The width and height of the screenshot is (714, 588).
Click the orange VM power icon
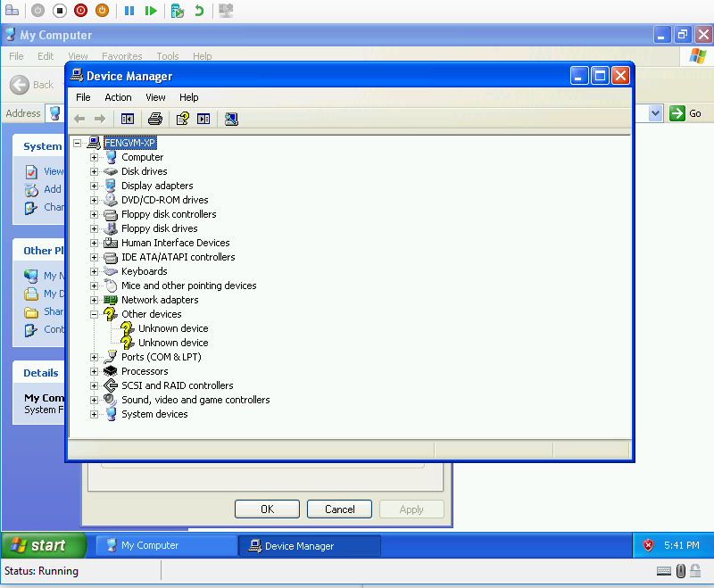click(103, 11)
